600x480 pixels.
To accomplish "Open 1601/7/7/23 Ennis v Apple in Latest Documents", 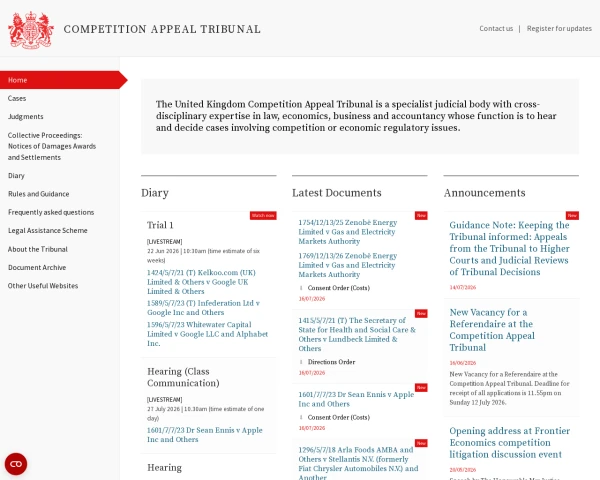I will (x=356, y=399).
